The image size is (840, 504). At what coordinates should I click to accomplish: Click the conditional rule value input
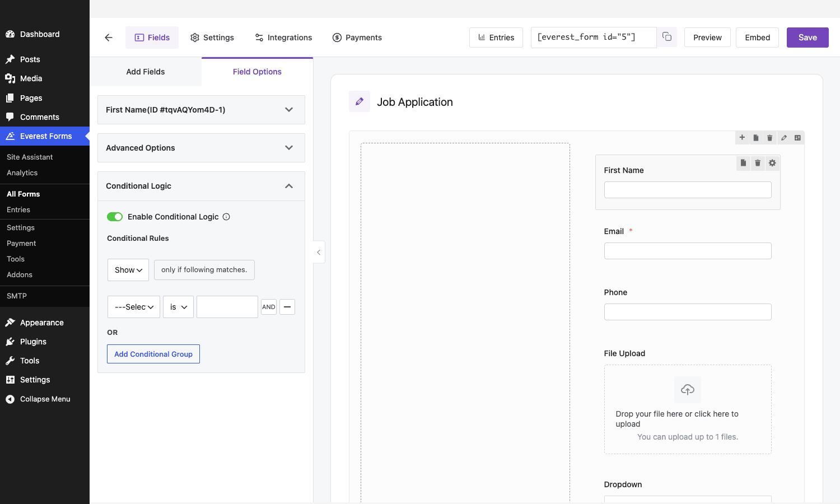click(x=227, y=307)
